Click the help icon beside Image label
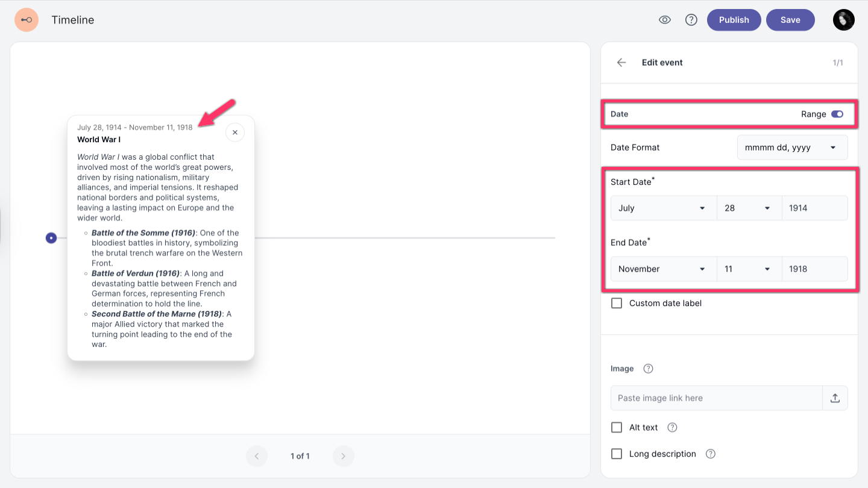The width and height of the screenshot is (868, 488). 648,369
